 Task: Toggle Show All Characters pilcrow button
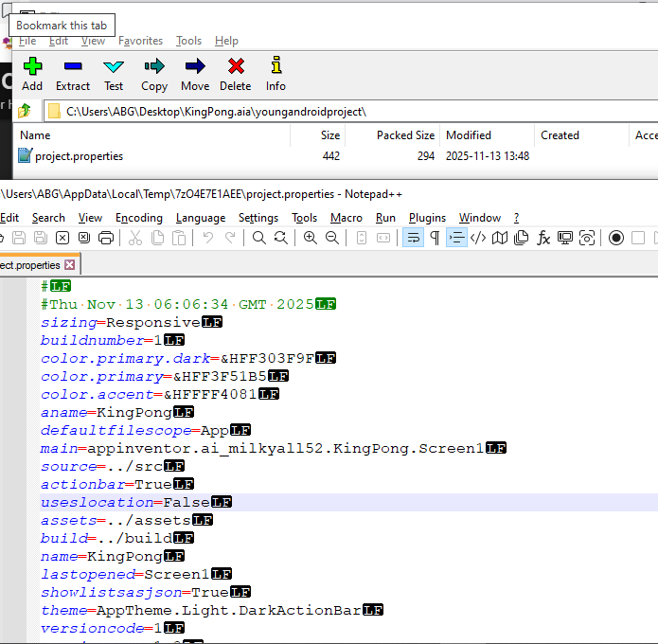435,238
